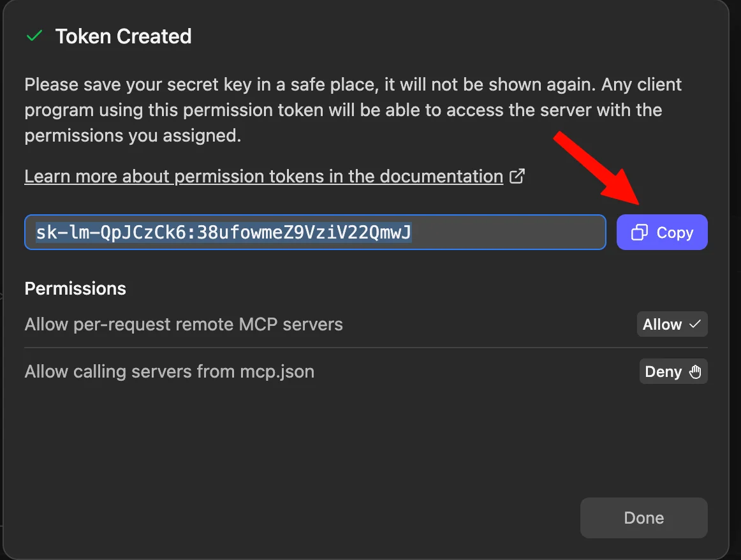Click "Allow per-request remote MCP servers" label

[x=184, y=325]
